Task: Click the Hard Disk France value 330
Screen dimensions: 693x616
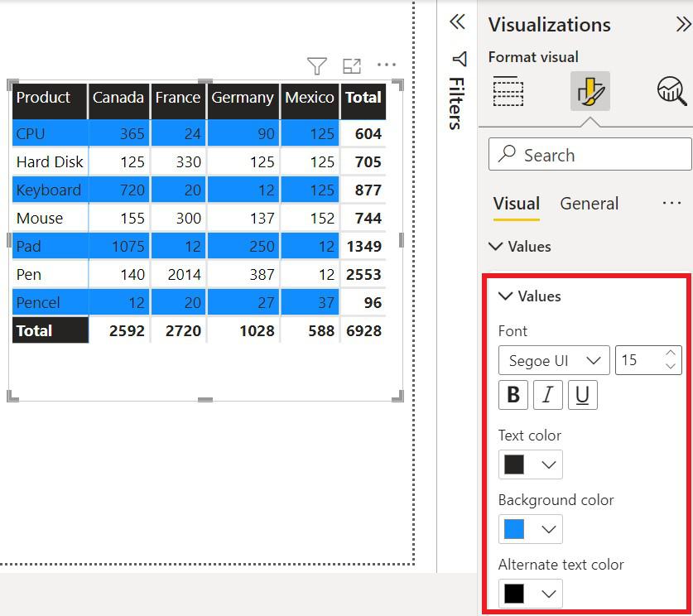Action: 188,161
